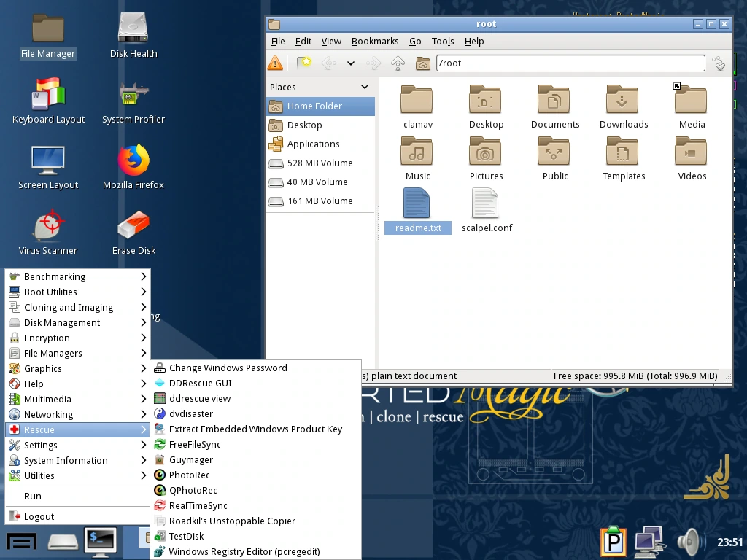This screenshot has height=560, width=747.
Task: Click the home folder toolbar icon
Action: tap(422, 63)
